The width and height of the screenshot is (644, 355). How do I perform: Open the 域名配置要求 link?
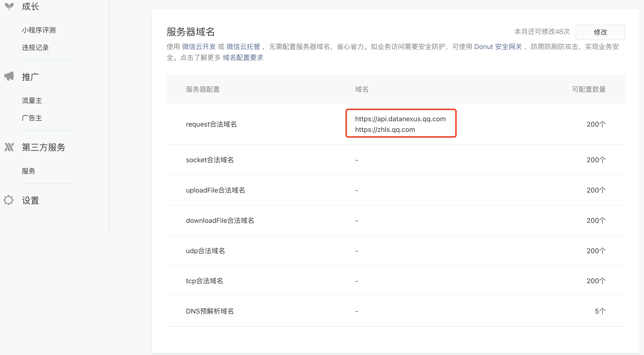pos(243,57)
